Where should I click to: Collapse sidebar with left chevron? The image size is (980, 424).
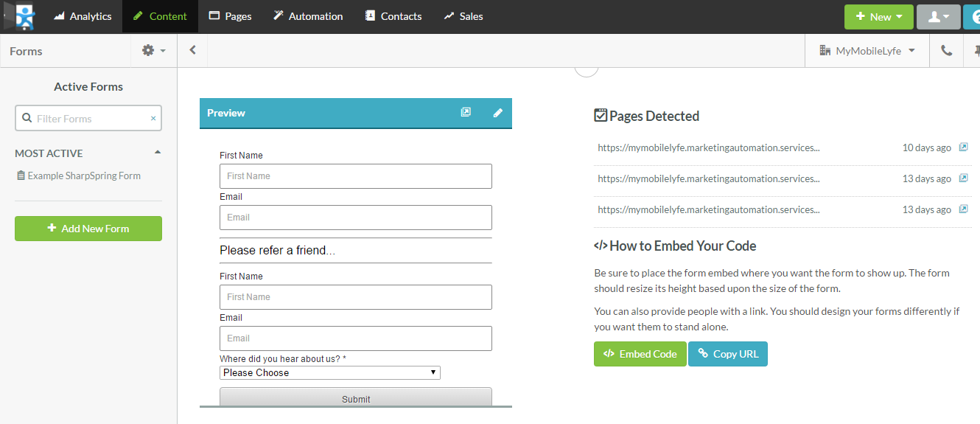click(x=192, y=50)
